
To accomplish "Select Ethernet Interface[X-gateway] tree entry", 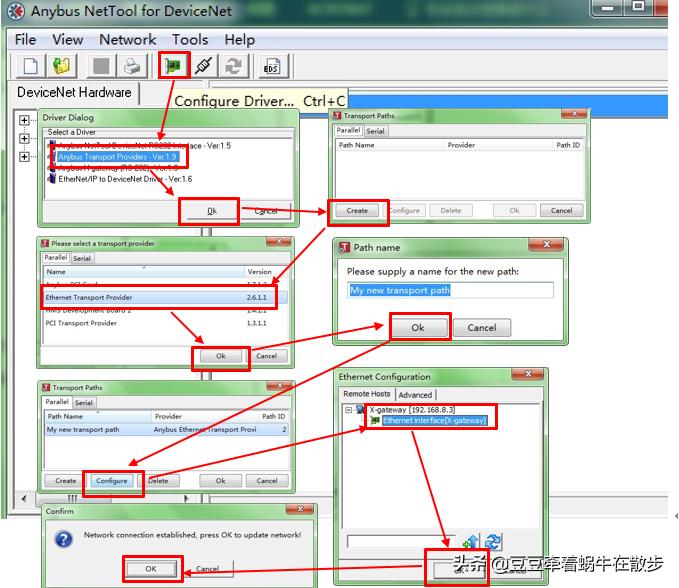I will [x=433, y=421].
